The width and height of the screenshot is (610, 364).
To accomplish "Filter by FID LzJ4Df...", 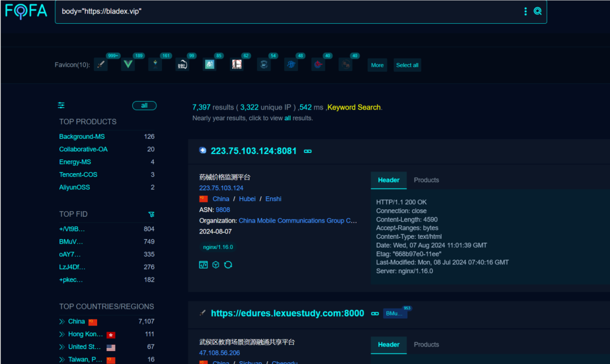I will pos(72,267).
